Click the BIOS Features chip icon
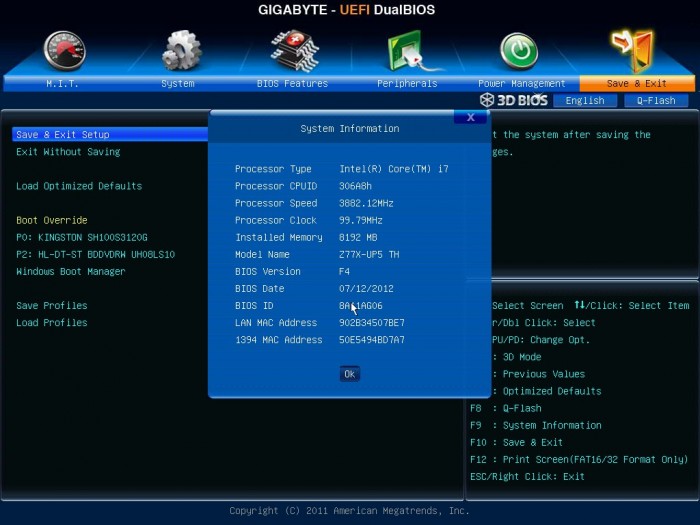700x525 pixels. pos(295,50)
